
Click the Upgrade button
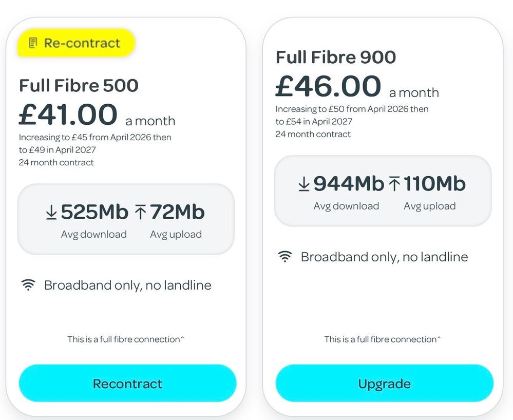(384, 384)
